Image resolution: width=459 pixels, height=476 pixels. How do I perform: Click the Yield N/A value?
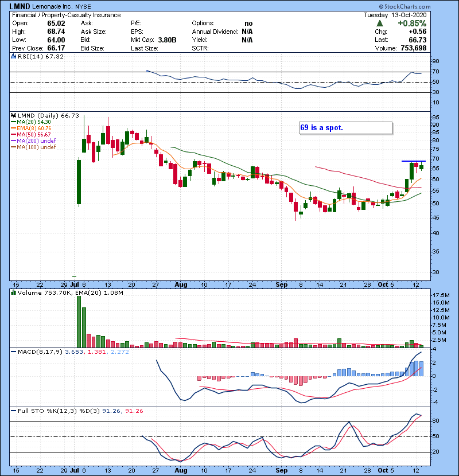247,40
